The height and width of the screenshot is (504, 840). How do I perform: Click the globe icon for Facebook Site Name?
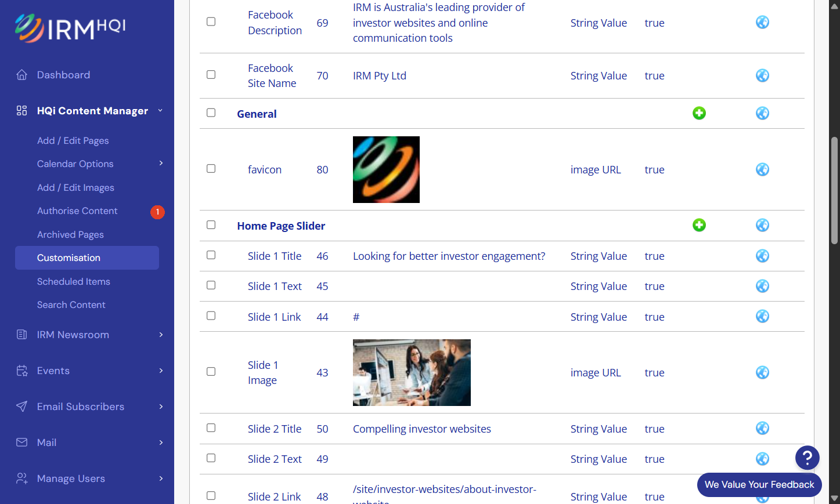[762, 75]
